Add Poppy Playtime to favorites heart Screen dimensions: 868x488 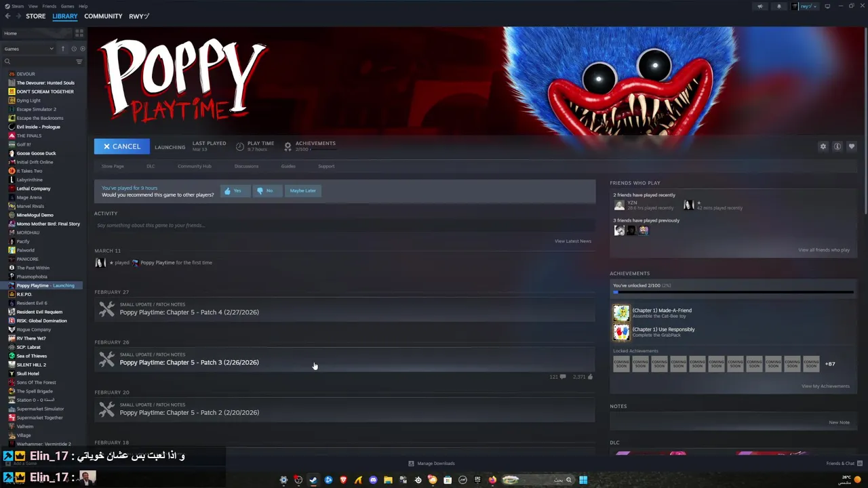pos(852,146)
